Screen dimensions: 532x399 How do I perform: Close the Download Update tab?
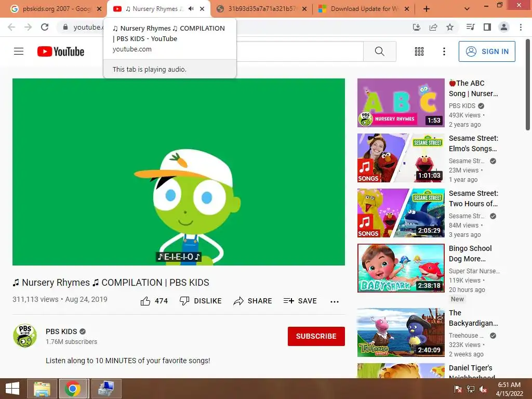tap(407, 9)
